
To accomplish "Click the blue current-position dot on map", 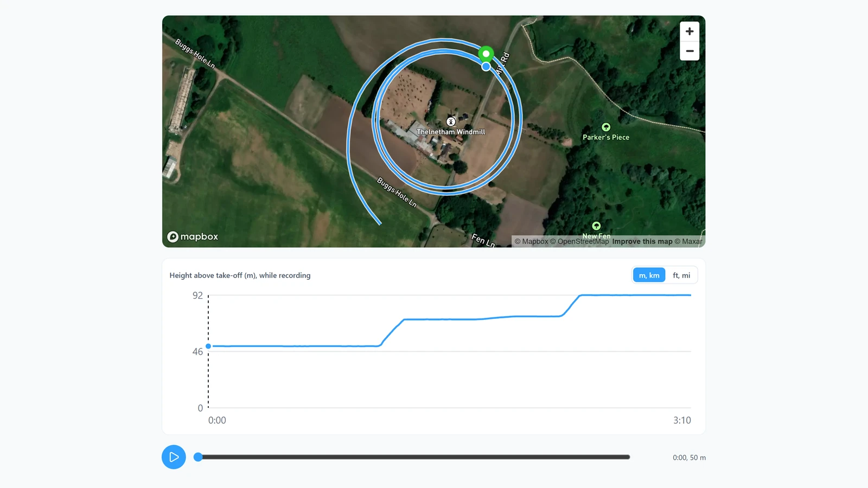I will (x=486, y=67).
